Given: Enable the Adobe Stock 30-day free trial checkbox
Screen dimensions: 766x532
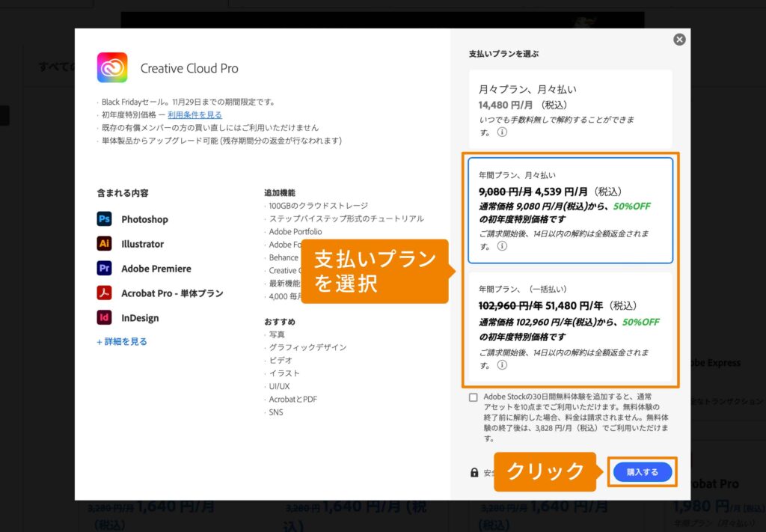Looking at the screenshot, I should tap(474, 397).
